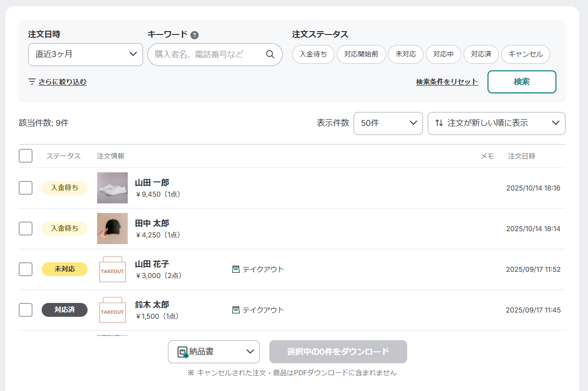Click the 検索条件をリセット link
The image size is (588, 391).
[447, 82]
